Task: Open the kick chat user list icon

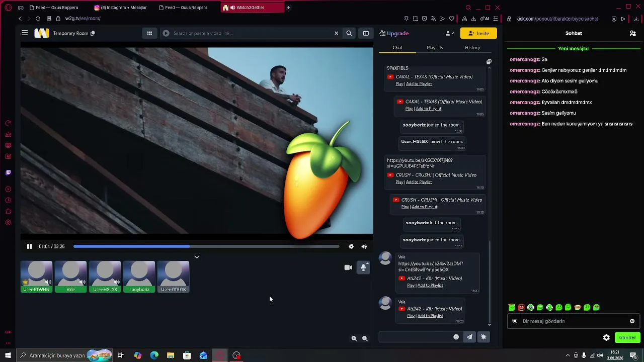Action: [x=633, y=33]
